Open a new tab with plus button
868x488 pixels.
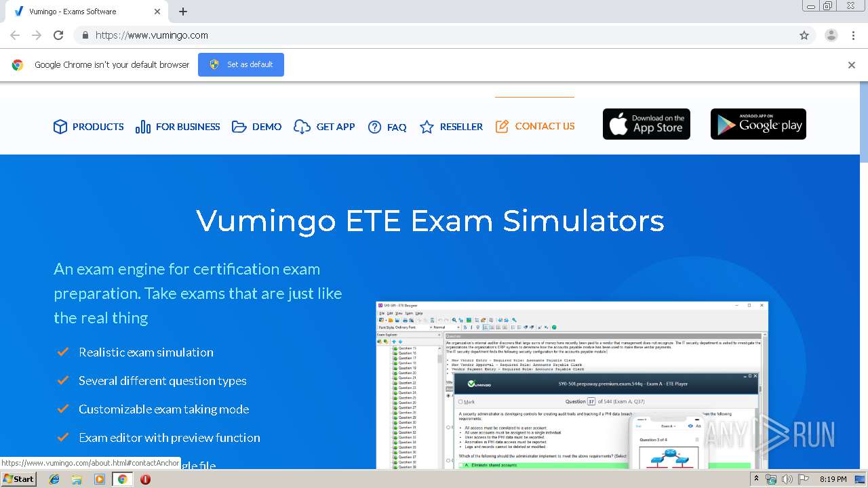tap(183, 12)
